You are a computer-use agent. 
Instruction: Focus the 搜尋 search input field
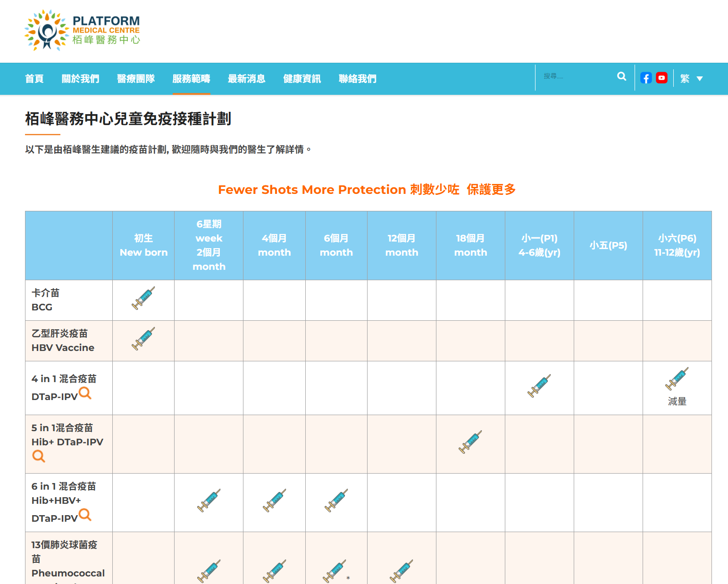(x=577, y=76)
